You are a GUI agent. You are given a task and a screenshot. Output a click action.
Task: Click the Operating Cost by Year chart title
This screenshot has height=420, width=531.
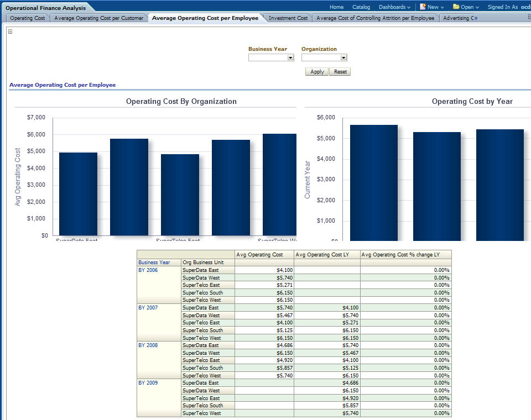(472, 101)
